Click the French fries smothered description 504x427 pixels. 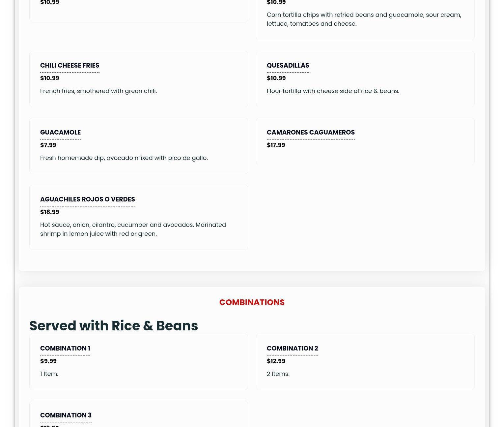tap(98, 91)
